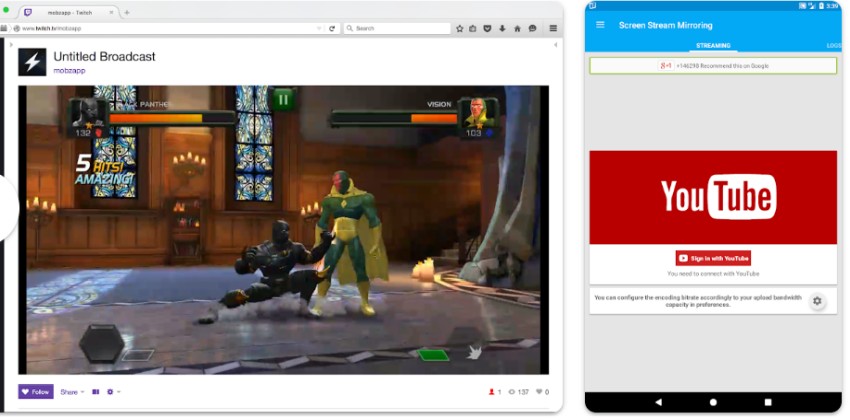The height and width of the screenshot is (420, 850).
Task: Open the Share dropdown below the video
Action: pos(72,392)
